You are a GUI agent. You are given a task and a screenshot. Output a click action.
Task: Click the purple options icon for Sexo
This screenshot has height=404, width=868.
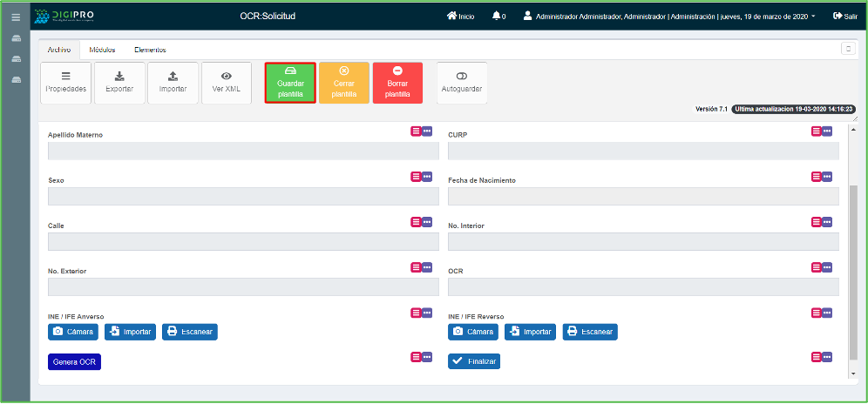[x=427, y=176]
